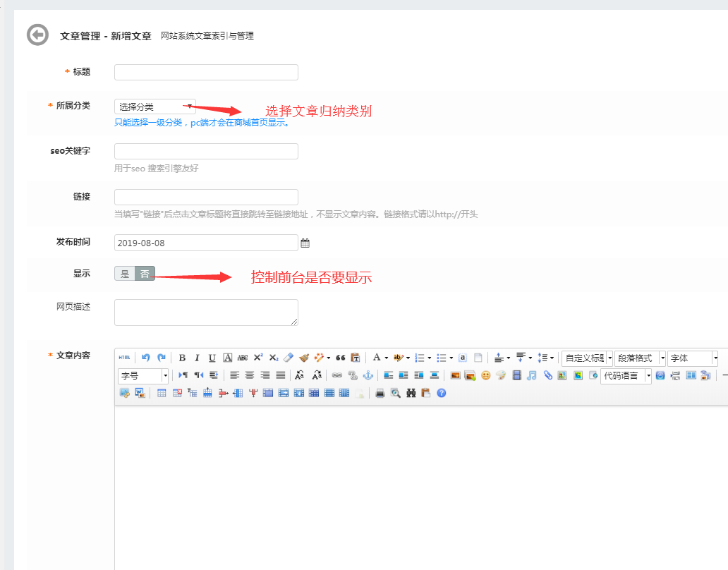The height and width of the screenshot is (570, 728).
Task: Set 显示 toggle to 是
Action: (125, 274)
